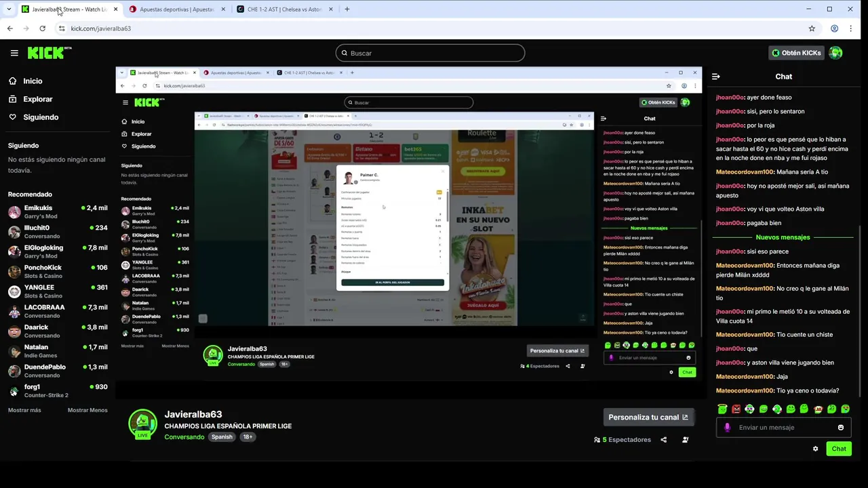Click Mateocordovam100 beside 'Tio ya ceno o todavía?'
The image size is (868, 488).
tap(745, 391)
